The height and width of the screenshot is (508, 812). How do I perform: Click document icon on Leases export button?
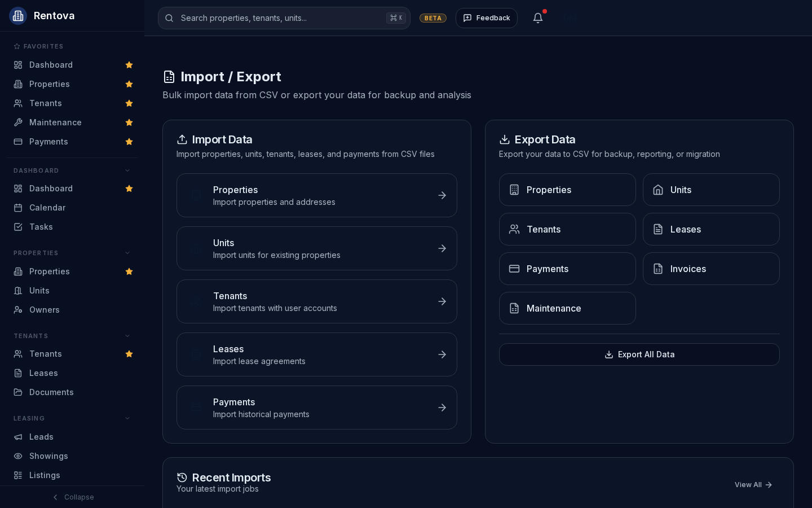click(658, 229)
